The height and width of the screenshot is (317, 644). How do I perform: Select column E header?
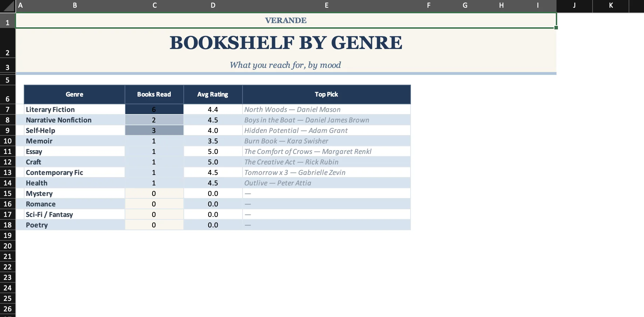327,6
